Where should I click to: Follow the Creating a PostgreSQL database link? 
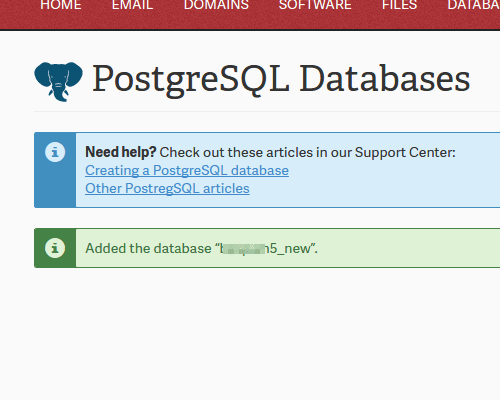click(187, 170)
